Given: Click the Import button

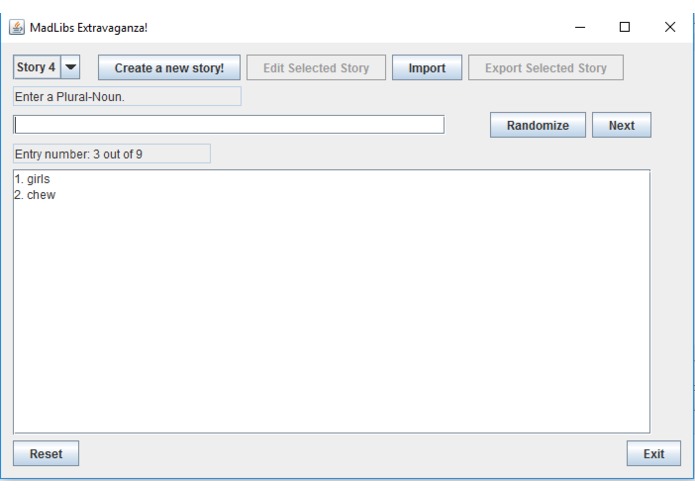Looking at the screenshot, I should [427, 68].
